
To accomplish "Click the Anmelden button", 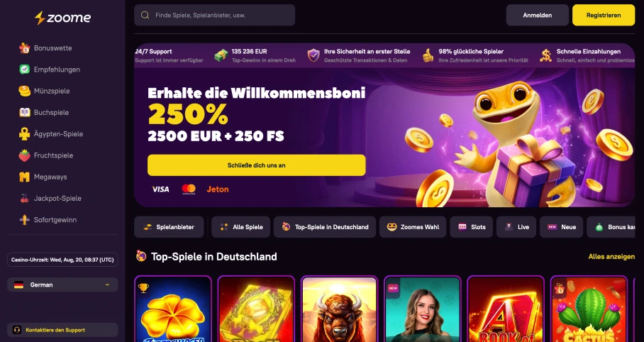I will 537,15.
